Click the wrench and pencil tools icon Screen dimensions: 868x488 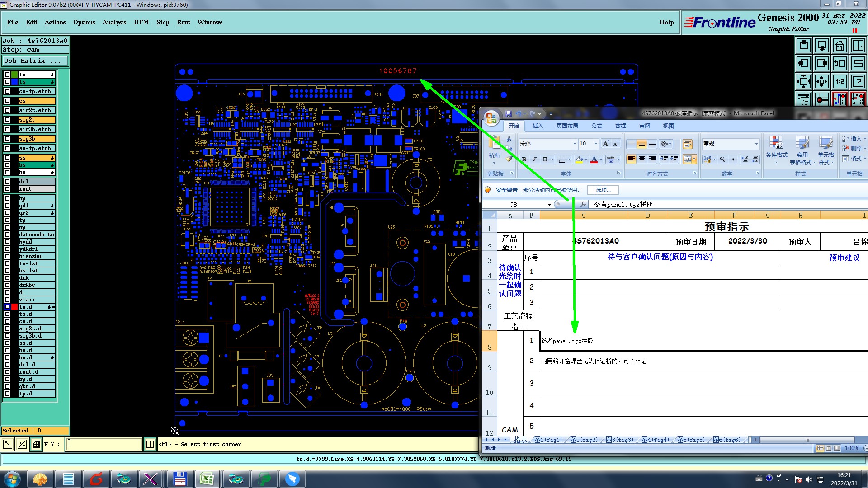coord(803,99)
